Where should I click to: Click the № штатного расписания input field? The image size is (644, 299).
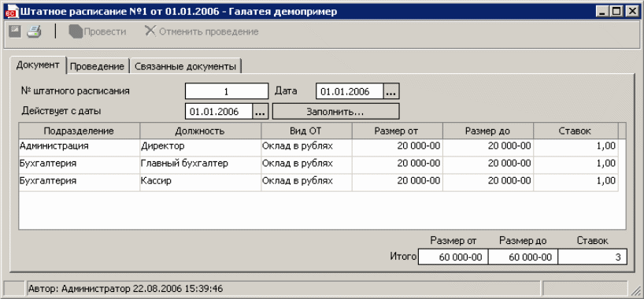coord(227,91)
